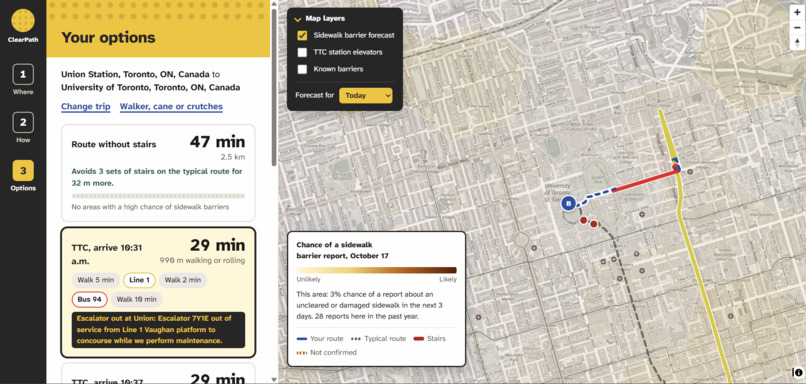Enable TTC station elevators layer
806x384 pixels.
(302, 52)
